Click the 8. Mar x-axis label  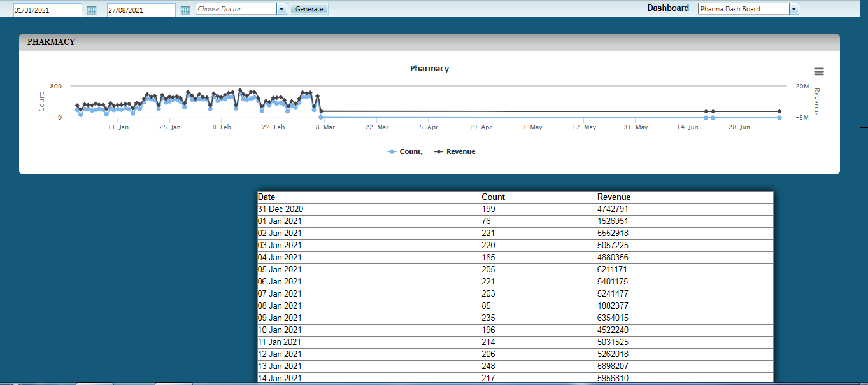point(325,127)
